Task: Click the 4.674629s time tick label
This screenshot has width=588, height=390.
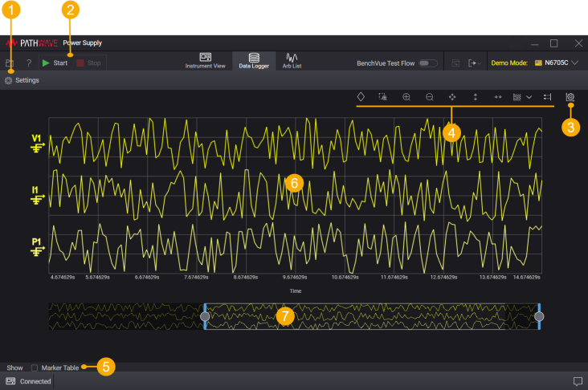Action: [x=63, y=277]
